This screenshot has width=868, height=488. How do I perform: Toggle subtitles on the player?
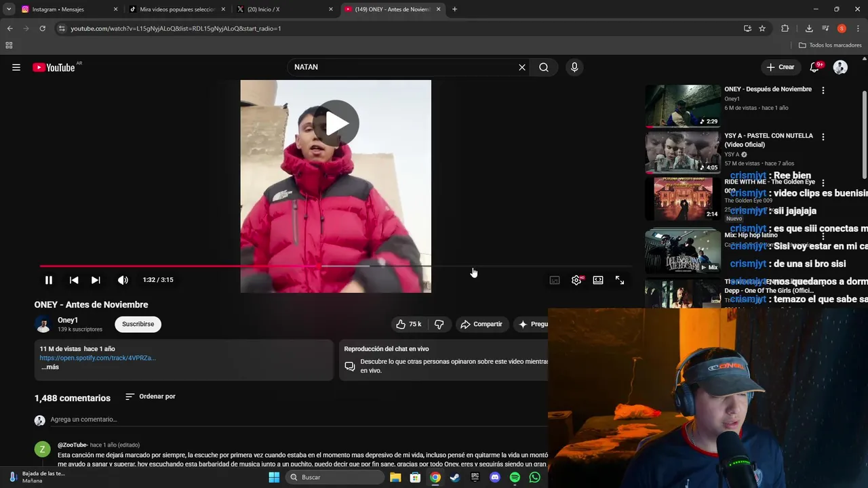[x=555, y=280]
